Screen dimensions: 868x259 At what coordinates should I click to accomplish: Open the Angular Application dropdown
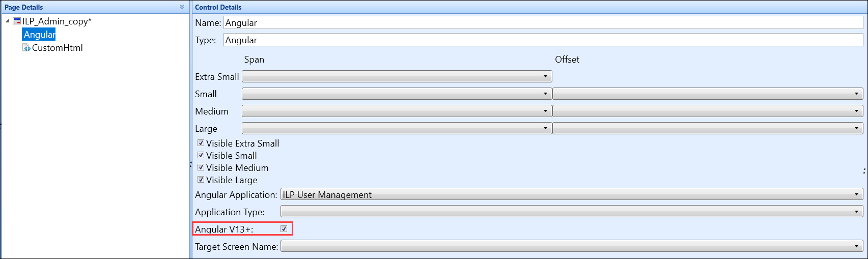pos(572,194)
